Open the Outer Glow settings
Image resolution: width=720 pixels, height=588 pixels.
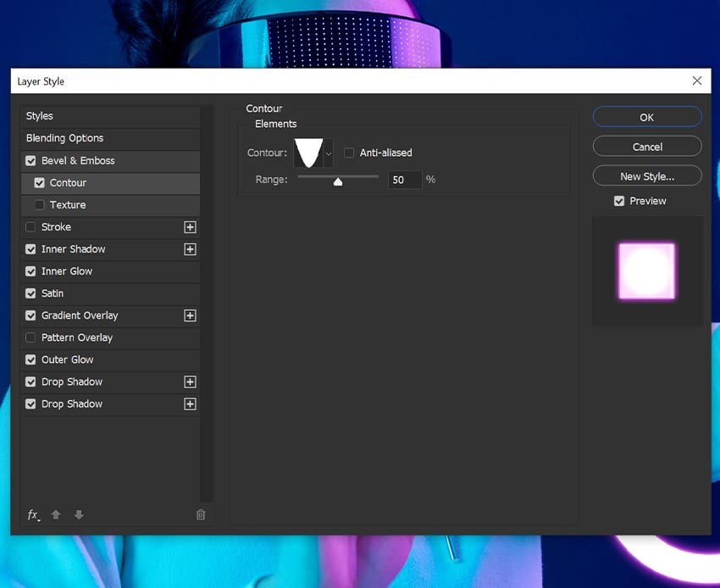pyautogui.click(x=110, y=360)
